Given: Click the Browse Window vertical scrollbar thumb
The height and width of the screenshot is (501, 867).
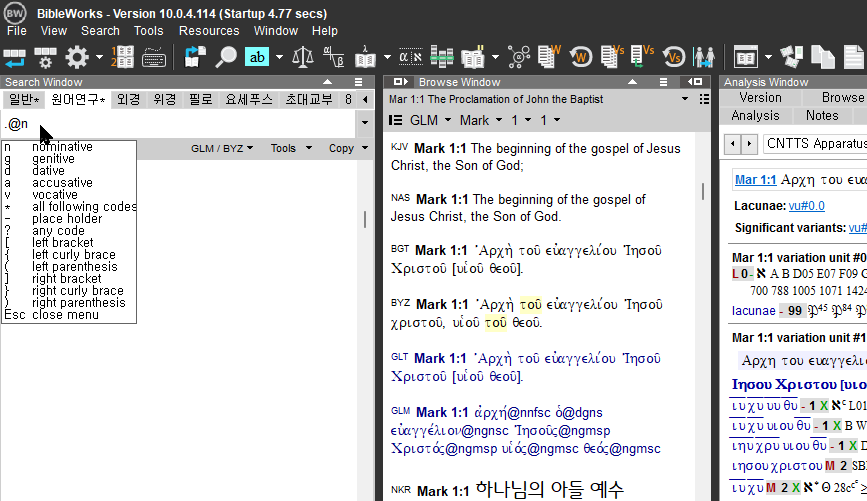Looking at the screenshot, I should coord(703,191).
